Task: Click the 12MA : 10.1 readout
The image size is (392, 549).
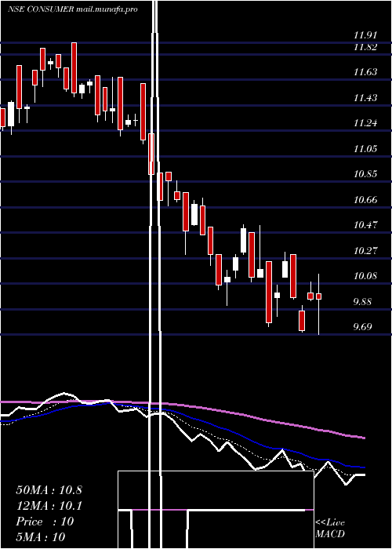Action: (x=49, y=506)
